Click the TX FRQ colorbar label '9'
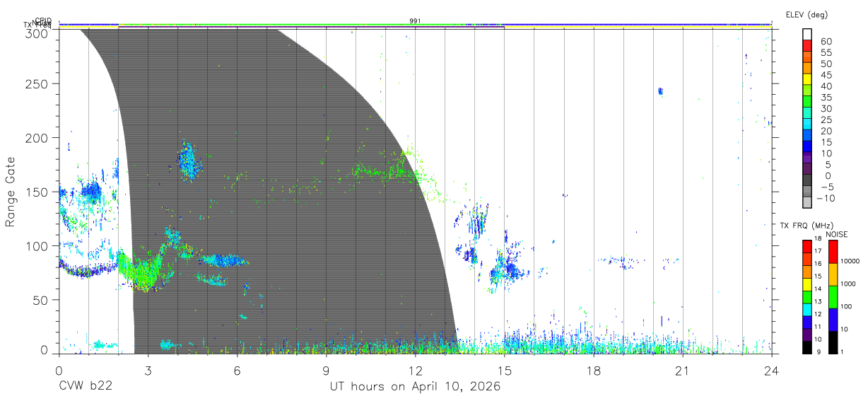868x401 pixels. pos(817,352)
